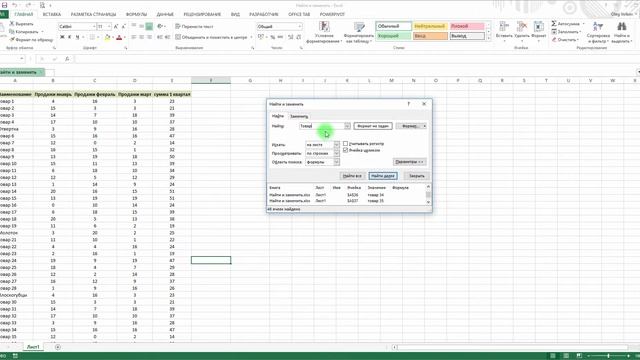The height and width of the screenshot is (360, 640).
Task: Click the font color red swatch icon
Action: pyautogui.click(x=119, y=38)
